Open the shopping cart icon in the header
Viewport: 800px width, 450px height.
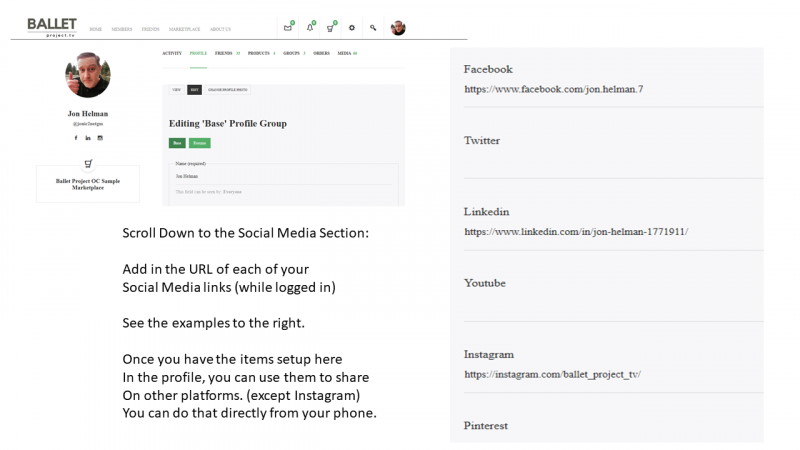[331, 28]
